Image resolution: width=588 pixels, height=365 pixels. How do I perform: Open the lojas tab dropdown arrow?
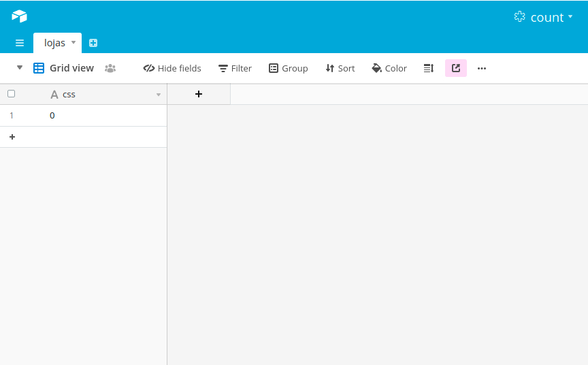(x=73, y=42)
